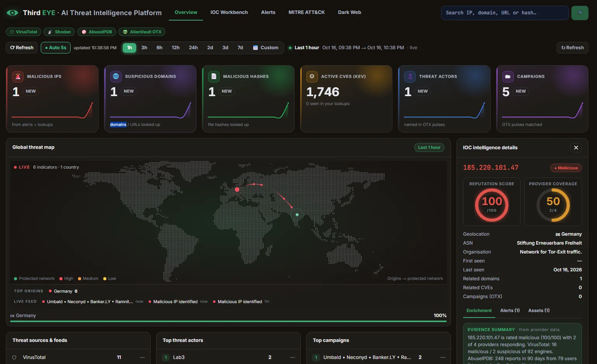The height and width of the screenshot is (364, 597).
Task: Open the IOC Workbench tab
Action: [229, 12]
